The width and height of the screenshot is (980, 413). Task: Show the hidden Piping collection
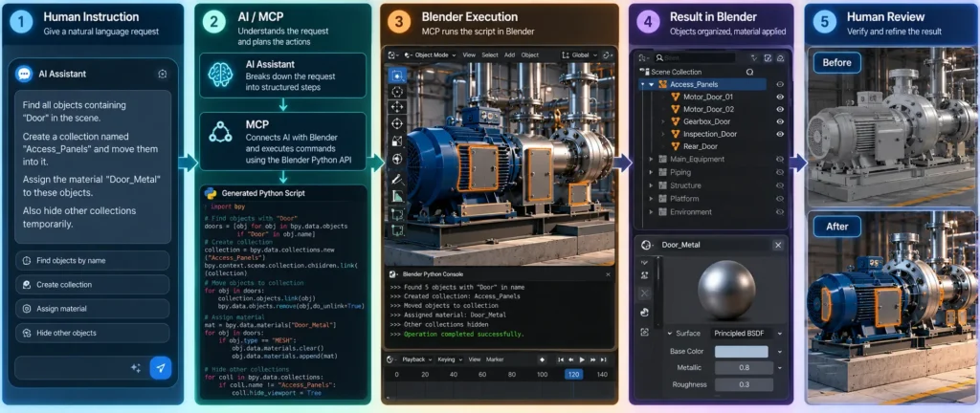tap(780, 173)
